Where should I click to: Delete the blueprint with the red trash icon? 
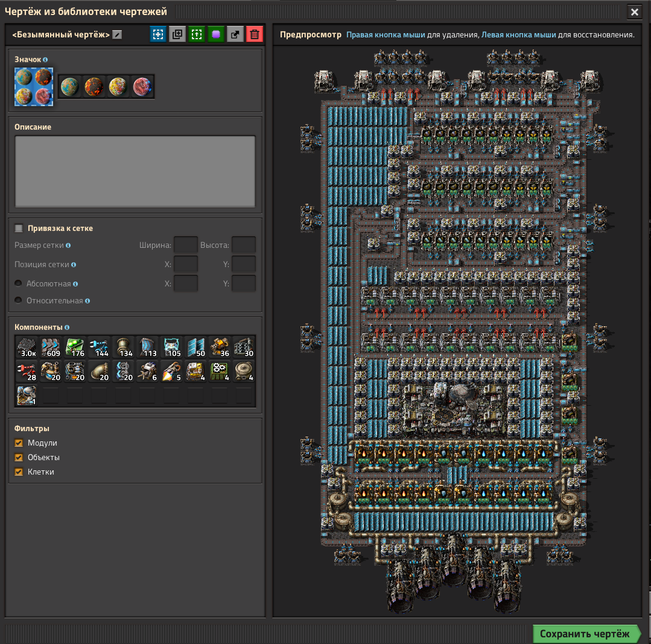click(255, 34)
